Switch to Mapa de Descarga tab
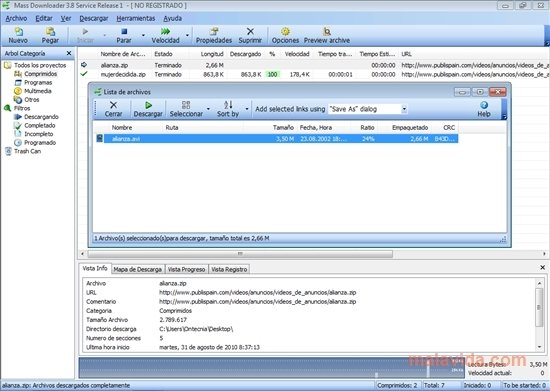550x391 pixels. (138, 269)
